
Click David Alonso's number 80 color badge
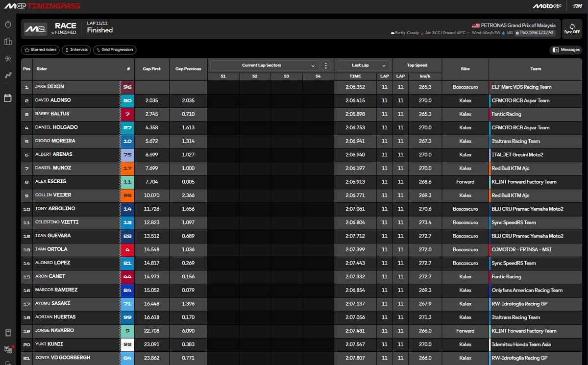click(127, 100)
